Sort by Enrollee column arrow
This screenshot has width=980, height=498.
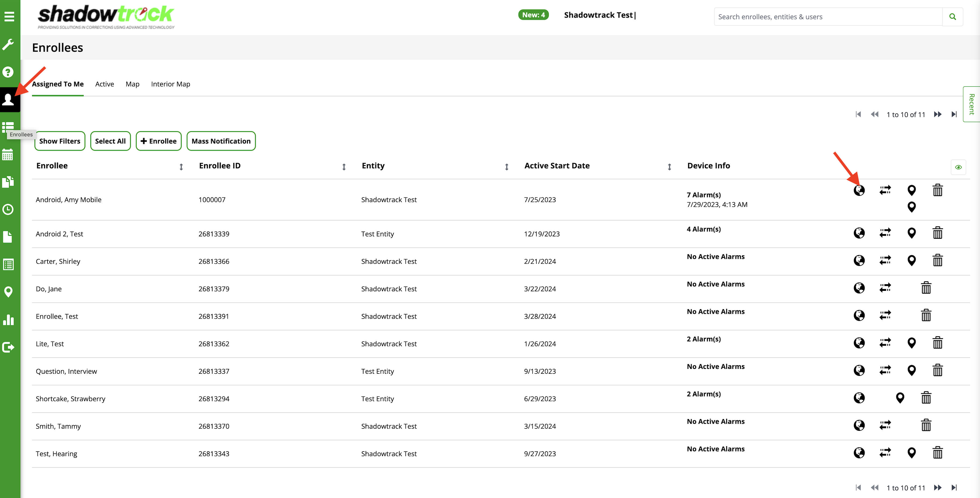(181, 167)
